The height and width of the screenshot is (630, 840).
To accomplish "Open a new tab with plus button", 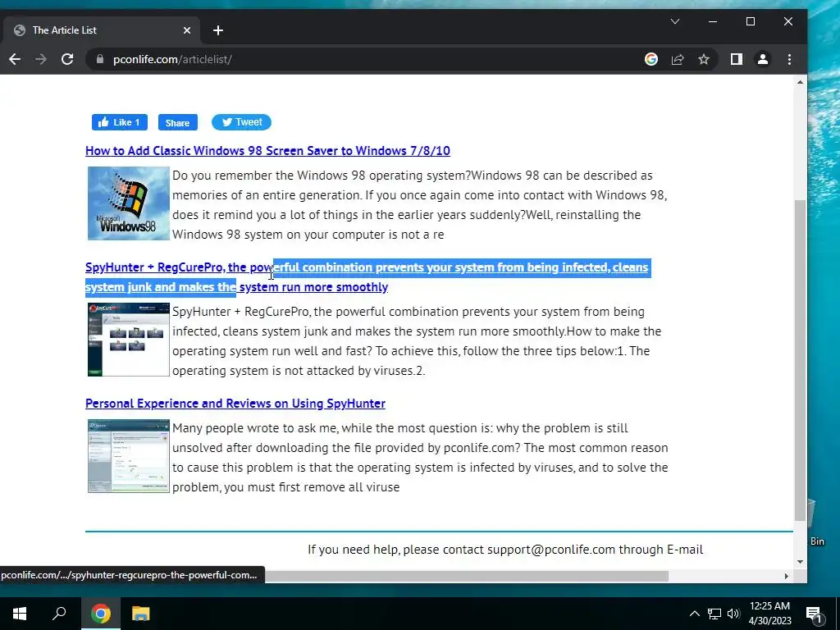I will coord(218,30).
